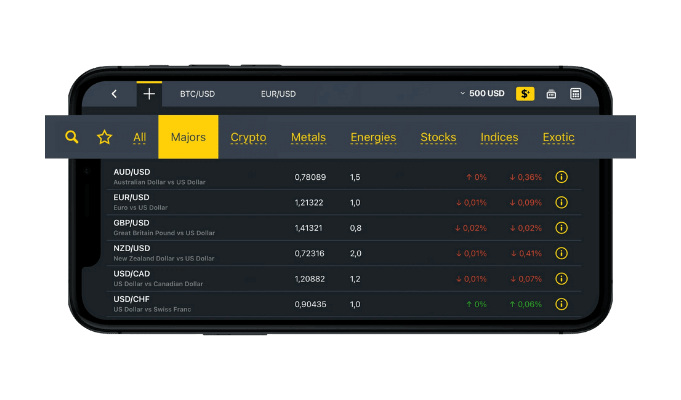Image resolution: width=681 pixels, height=400 pixels.
Task: Select the Metals category tab
Action: pyautogui.click(x=308, y=137)
